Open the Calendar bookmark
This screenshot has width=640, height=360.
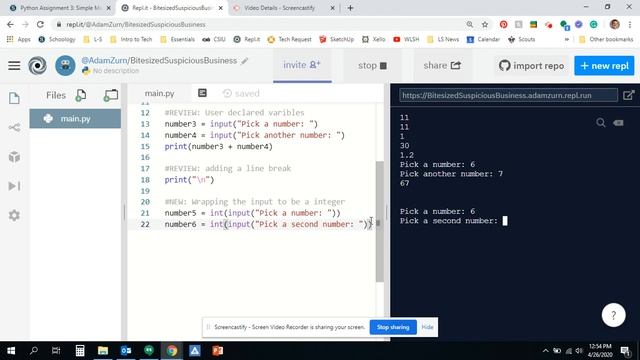(x=483, y=39)
